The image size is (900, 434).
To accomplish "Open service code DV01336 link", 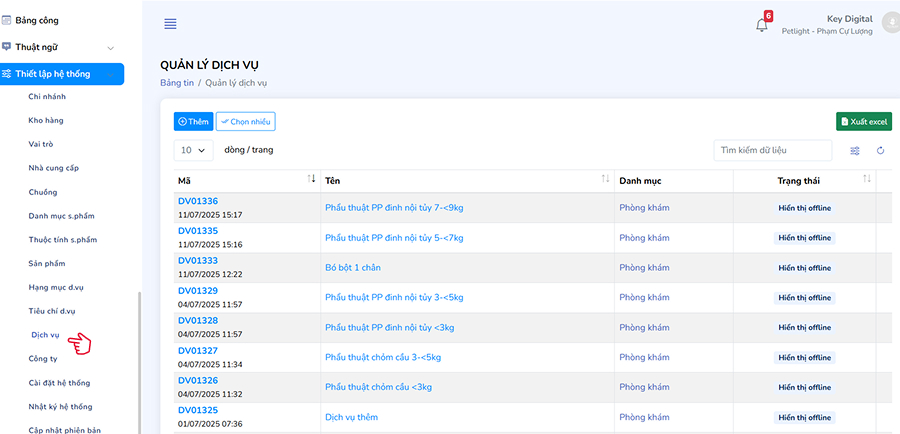I will pos(198,201).
